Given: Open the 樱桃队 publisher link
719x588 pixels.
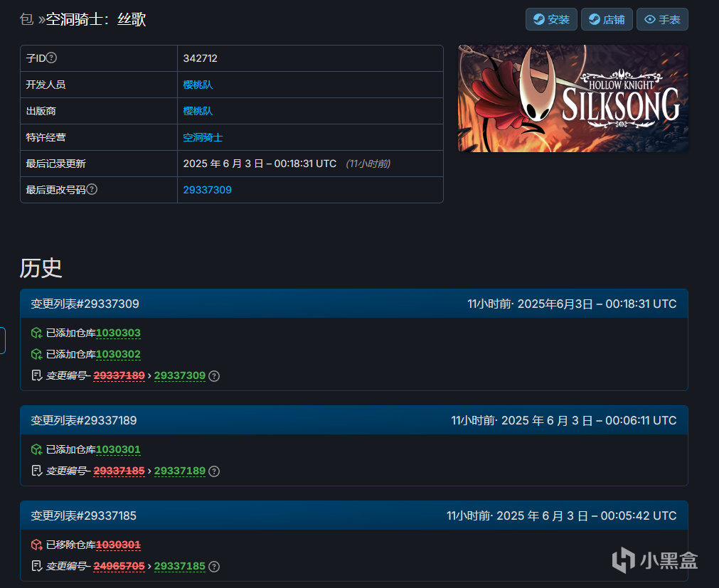Looking at the screenshot, I should coord(198,111).
